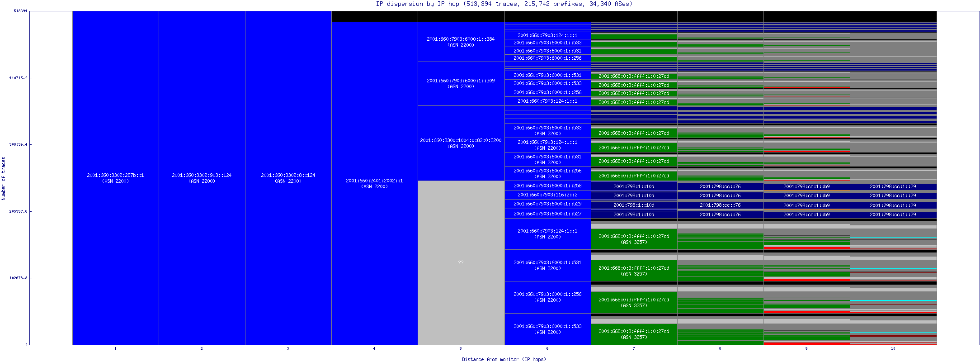Viewport: 980px width, 362px height.
Task: Click x-axis tick label 1
Action: tap(115, 348)
